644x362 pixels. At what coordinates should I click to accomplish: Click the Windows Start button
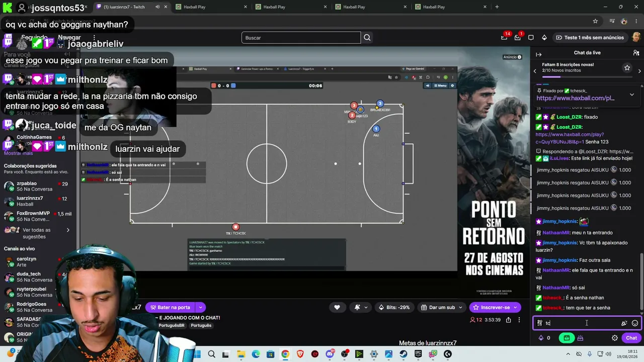[197, 354]
